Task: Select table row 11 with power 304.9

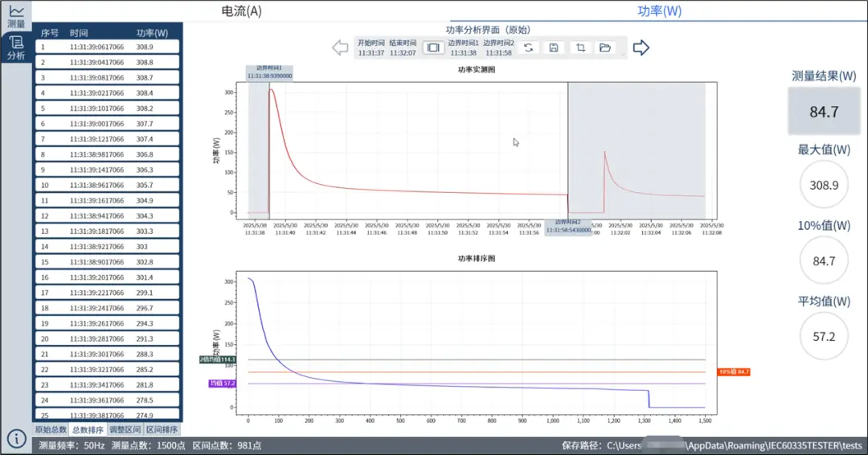Action: 108,200
